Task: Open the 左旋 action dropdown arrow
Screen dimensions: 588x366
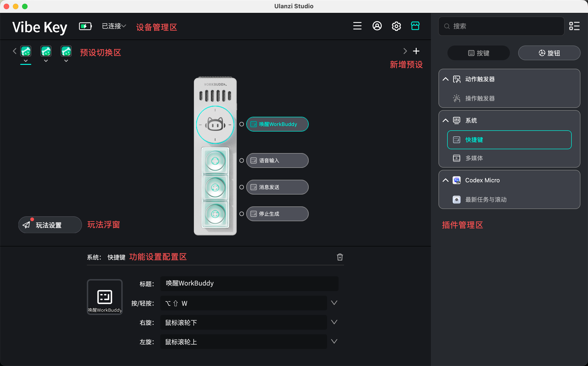Action: point(334,342)
